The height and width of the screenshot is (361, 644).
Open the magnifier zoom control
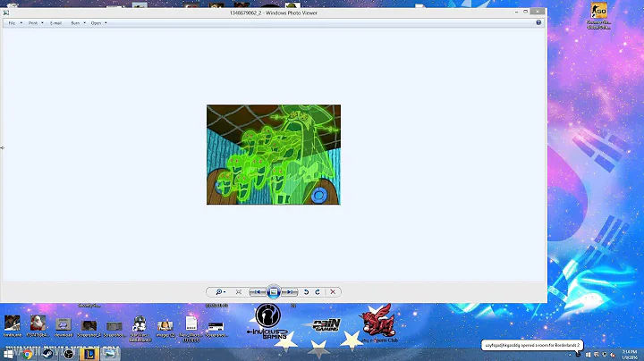tap(220, 291)
